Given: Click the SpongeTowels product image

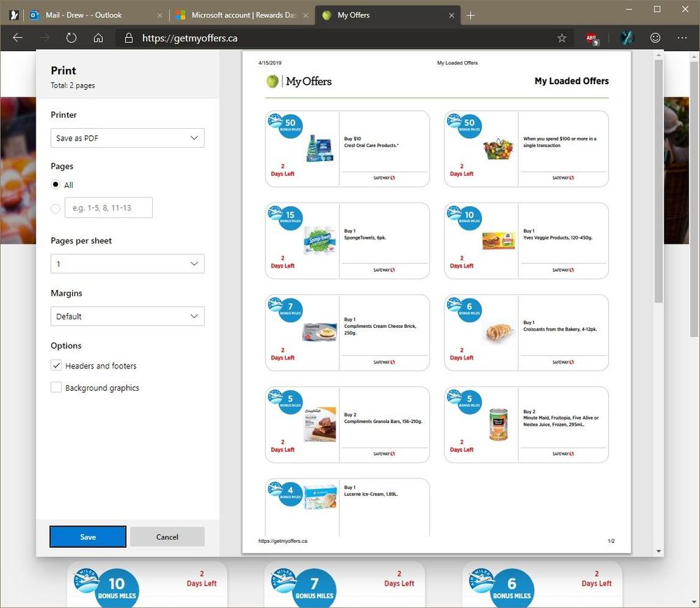Looking at the screenshot, I should pos(320,240).
